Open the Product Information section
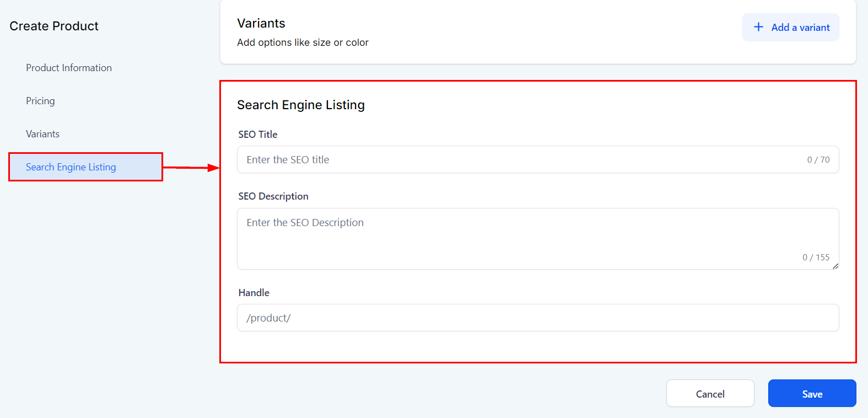Viewport: 868px width, 418px height. pos(69,68)
